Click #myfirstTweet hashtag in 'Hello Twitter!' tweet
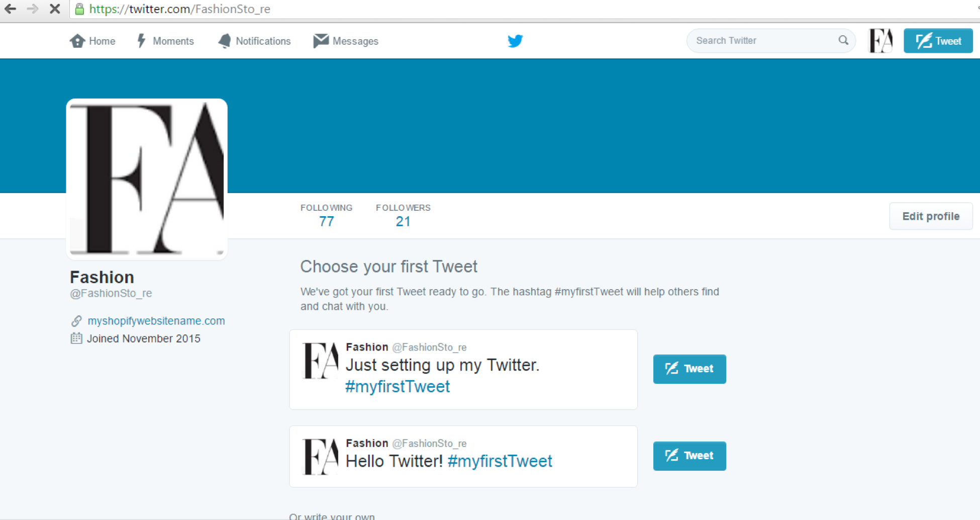The image size is (980, 520). pyautogui.click(x=500, y=461)
